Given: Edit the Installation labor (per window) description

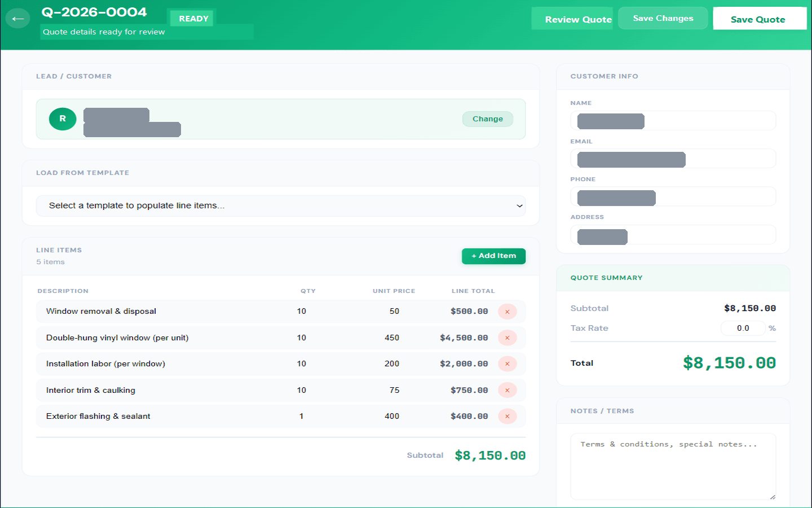Looking at the screenshot, I should point(105,364).
